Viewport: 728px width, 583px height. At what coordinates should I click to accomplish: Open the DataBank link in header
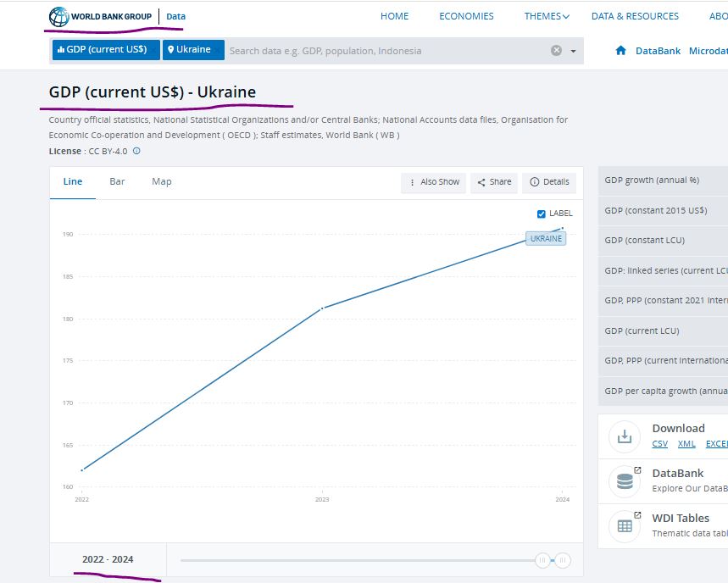click(x=658, y=51)
